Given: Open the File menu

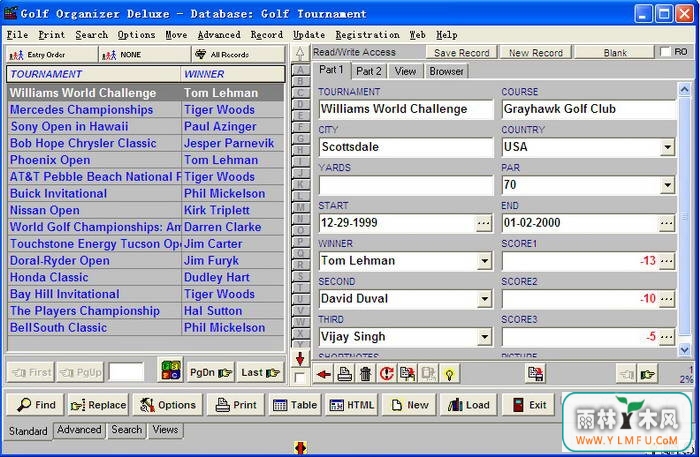Looking at the screenshot, I should tap(17, 34).
